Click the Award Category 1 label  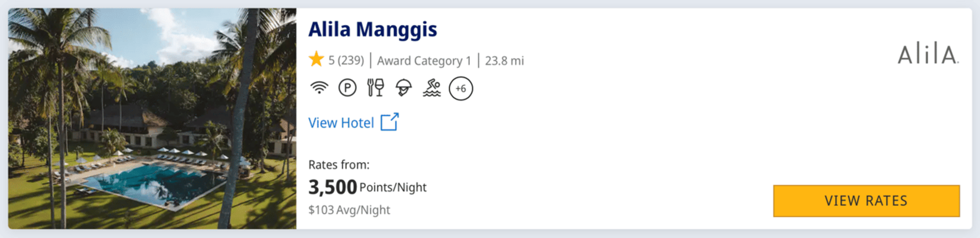pyautogui.click(x=424, y=61)
